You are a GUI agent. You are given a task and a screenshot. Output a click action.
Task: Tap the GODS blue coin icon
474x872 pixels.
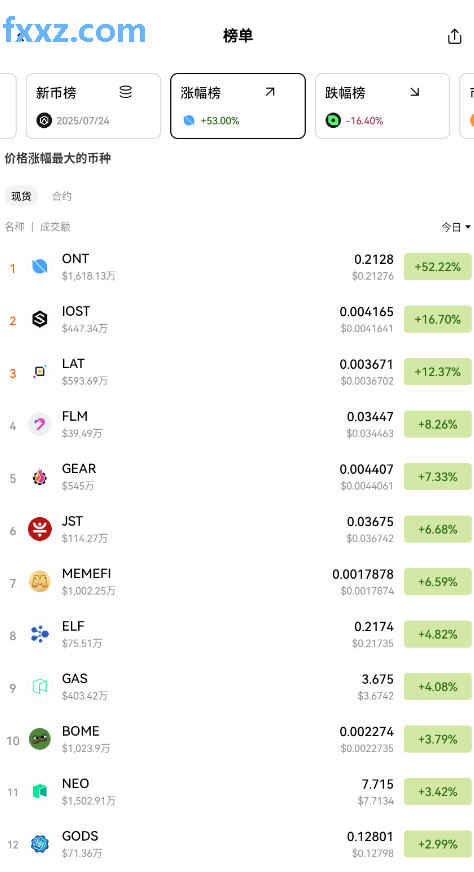pos(40,844)
